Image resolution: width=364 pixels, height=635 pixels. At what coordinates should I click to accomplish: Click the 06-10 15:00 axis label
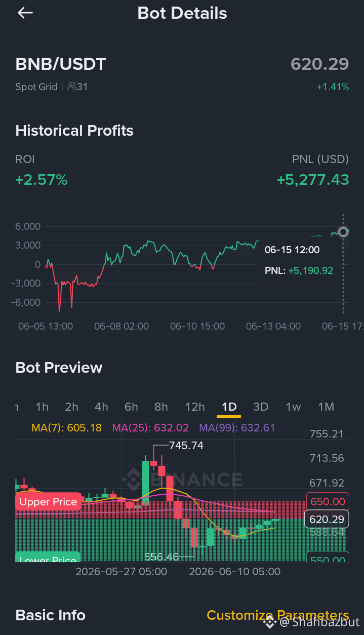(x=197, y=327)
